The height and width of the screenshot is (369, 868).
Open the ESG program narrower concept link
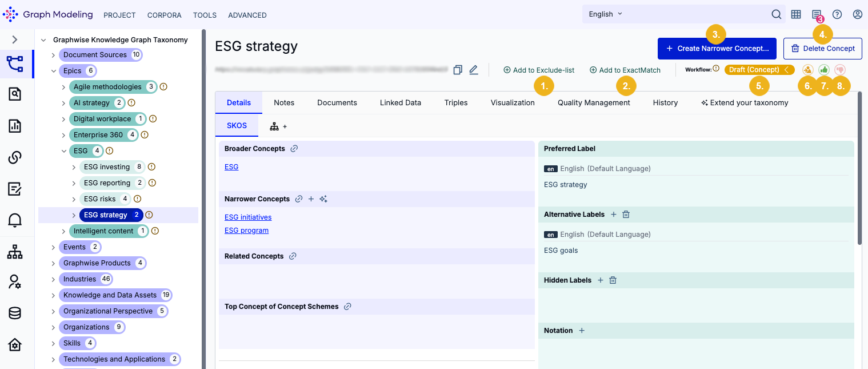pos(246,231)
